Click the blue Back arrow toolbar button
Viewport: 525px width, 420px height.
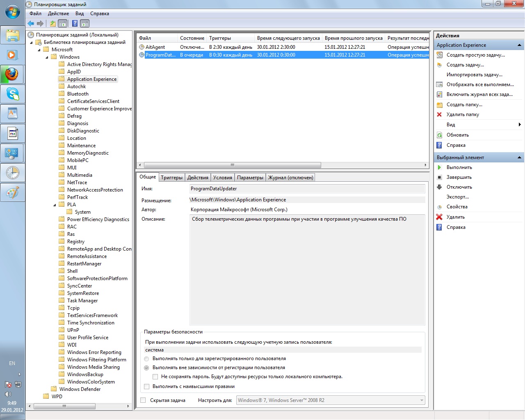pos(31,24)
